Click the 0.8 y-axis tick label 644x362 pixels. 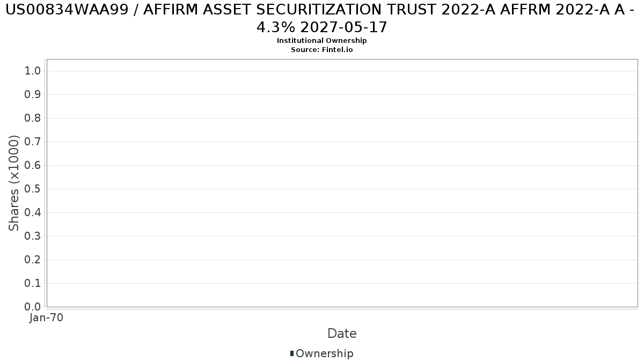pos(33,119)
